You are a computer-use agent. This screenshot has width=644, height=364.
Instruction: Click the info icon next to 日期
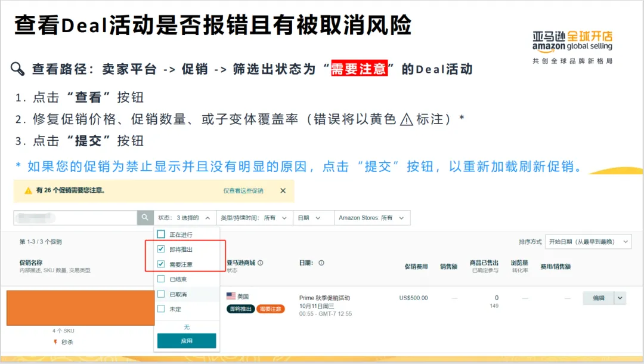coord(321,263)
